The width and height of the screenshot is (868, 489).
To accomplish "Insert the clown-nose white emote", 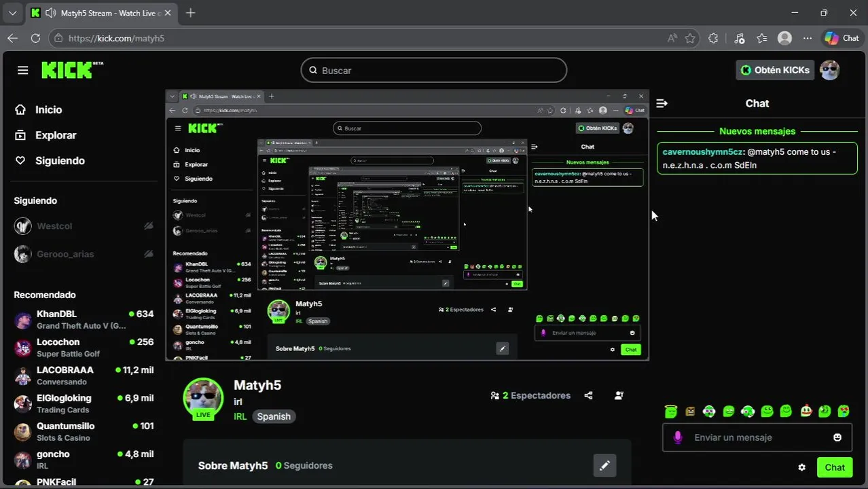I will tap(806, 411).
